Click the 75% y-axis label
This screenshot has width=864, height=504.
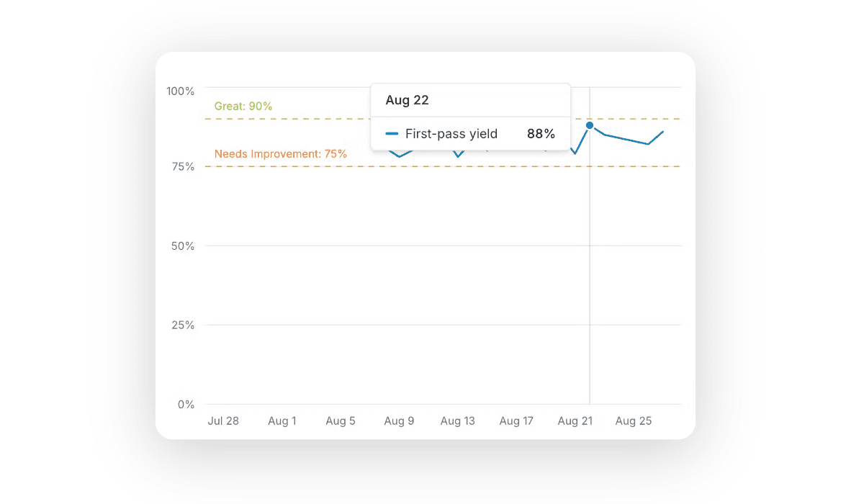[x=183, y=166]
